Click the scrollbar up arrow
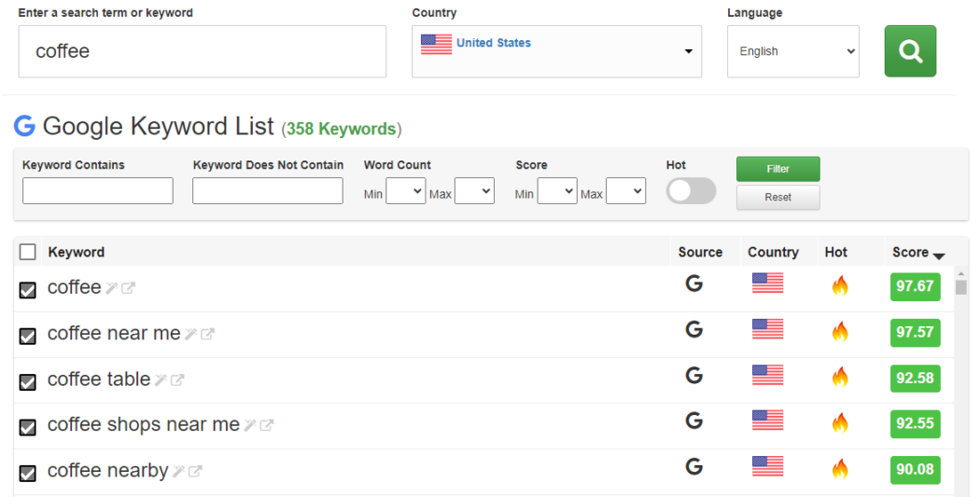This screenshot has height=497, width=980. 961,273
